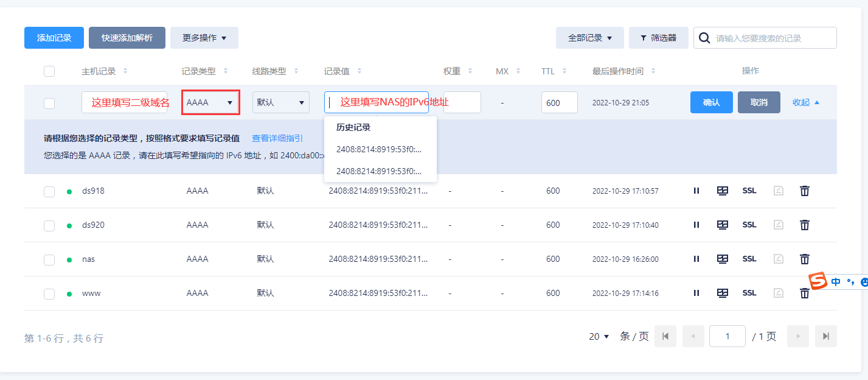
Task: Delete the ds920 record
Action: point(804,225)
